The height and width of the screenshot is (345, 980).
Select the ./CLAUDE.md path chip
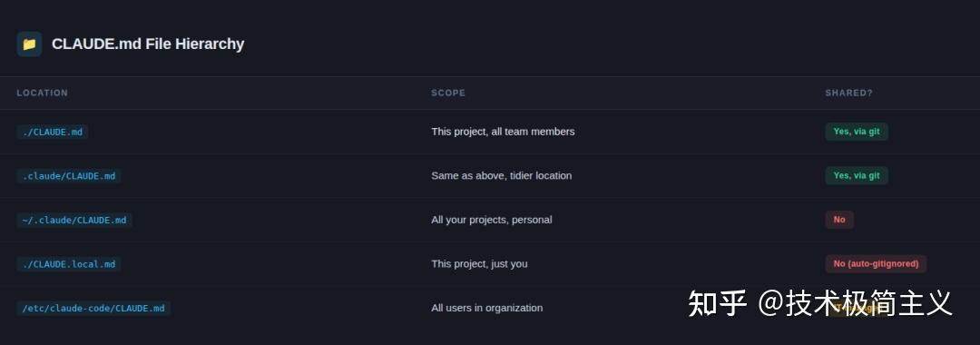click(53, 132)
